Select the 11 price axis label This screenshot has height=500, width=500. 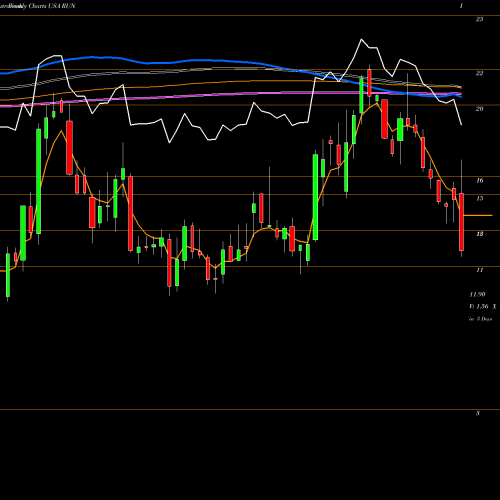pyautogui.click(x=479, y=270)
